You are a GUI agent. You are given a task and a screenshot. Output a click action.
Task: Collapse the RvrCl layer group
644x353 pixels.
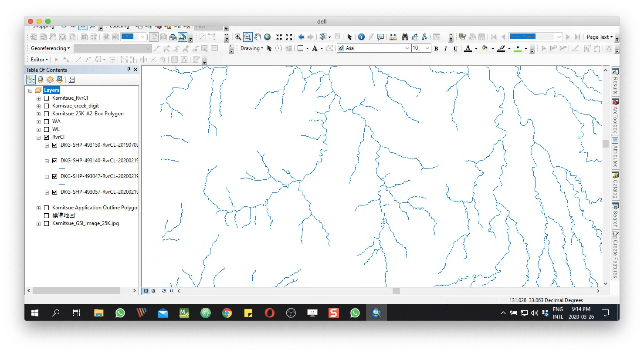tap(38, 137)
